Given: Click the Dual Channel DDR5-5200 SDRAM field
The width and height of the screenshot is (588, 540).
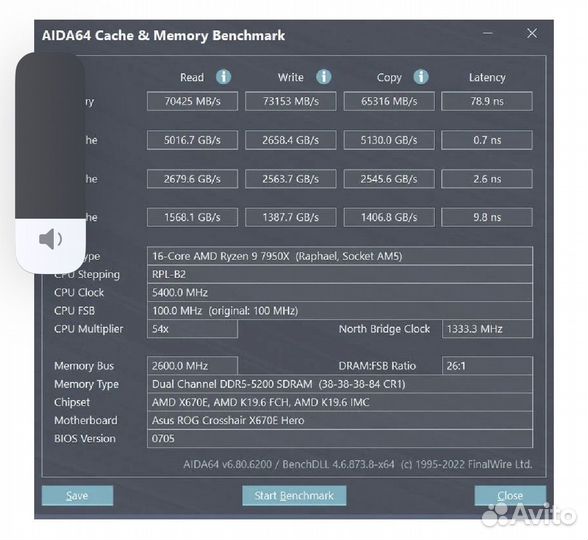Looking at the screenshot, I should click(340, 384).
